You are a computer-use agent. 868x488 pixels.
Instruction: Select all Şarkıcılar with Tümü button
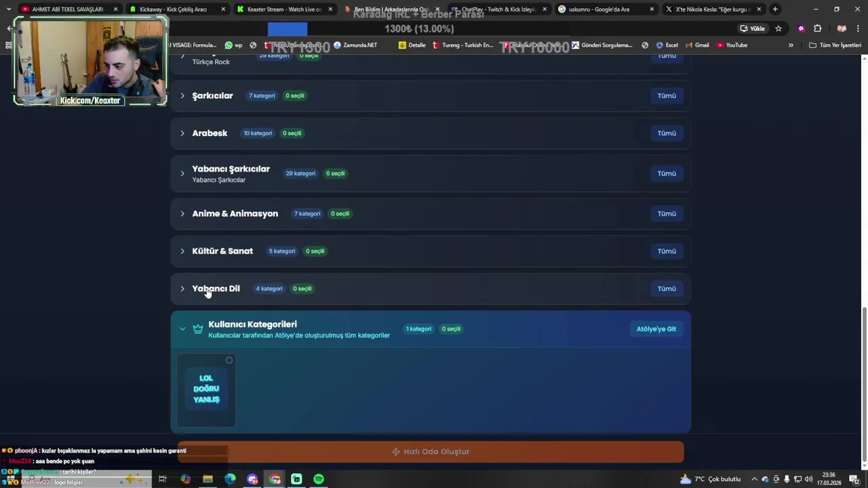pyautogui.click(x=667, y=96)
